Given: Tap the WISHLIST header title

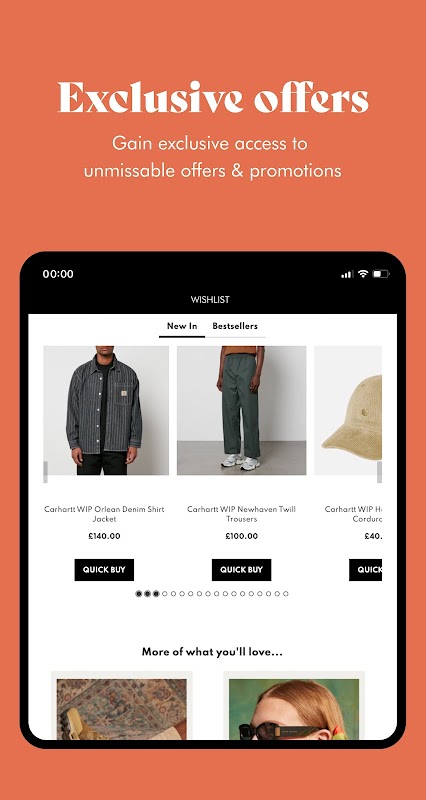Looking at the screenshot, I should point(210,299).
